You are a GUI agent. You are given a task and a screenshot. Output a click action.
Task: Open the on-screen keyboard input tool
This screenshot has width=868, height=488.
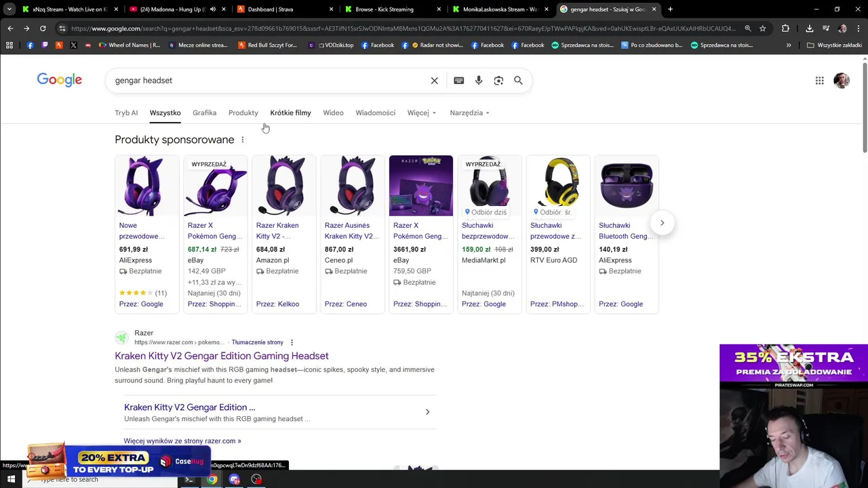click(x=459, y=81)
